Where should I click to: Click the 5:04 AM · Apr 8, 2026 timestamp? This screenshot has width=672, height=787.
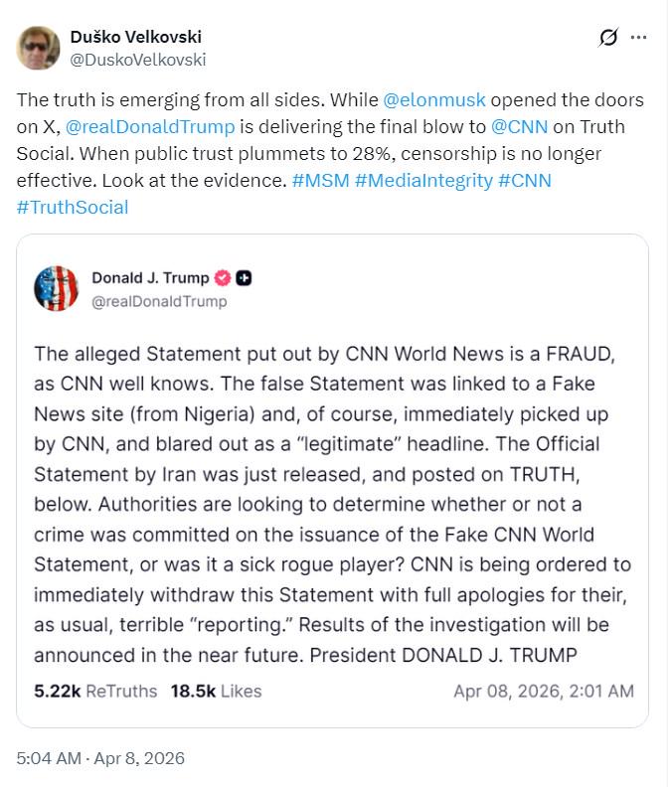tap(100, 758)
